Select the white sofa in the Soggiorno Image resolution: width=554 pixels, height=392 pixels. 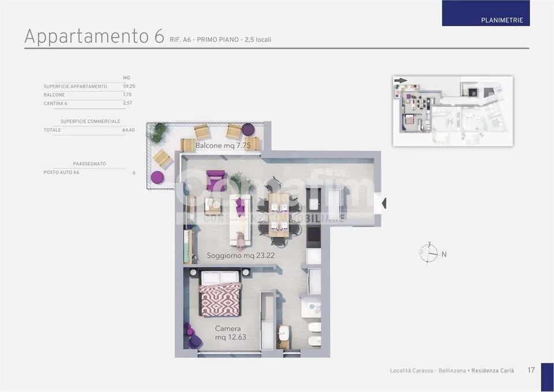[240, 220]
